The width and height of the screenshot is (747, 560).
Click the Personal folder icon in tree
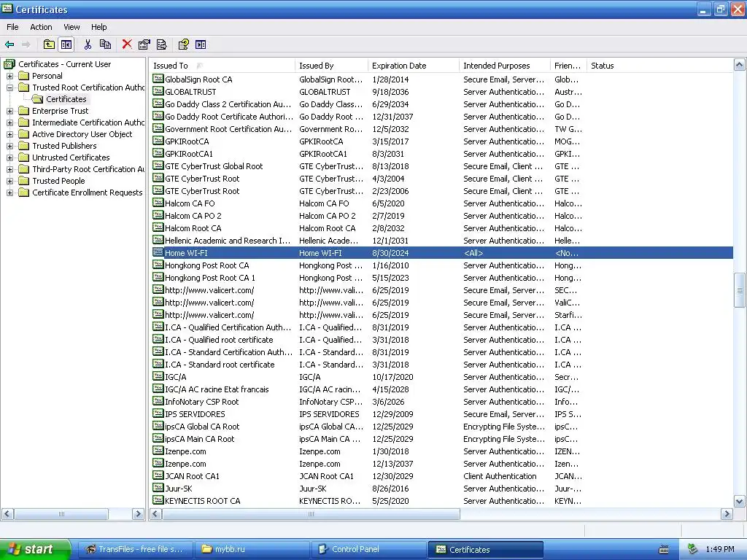click(24, 76)
